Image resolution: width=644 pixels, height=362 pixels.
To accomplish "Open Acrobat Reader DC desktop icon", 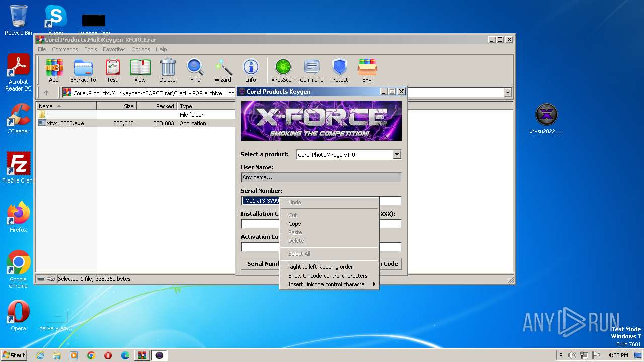I will point(18,73).
